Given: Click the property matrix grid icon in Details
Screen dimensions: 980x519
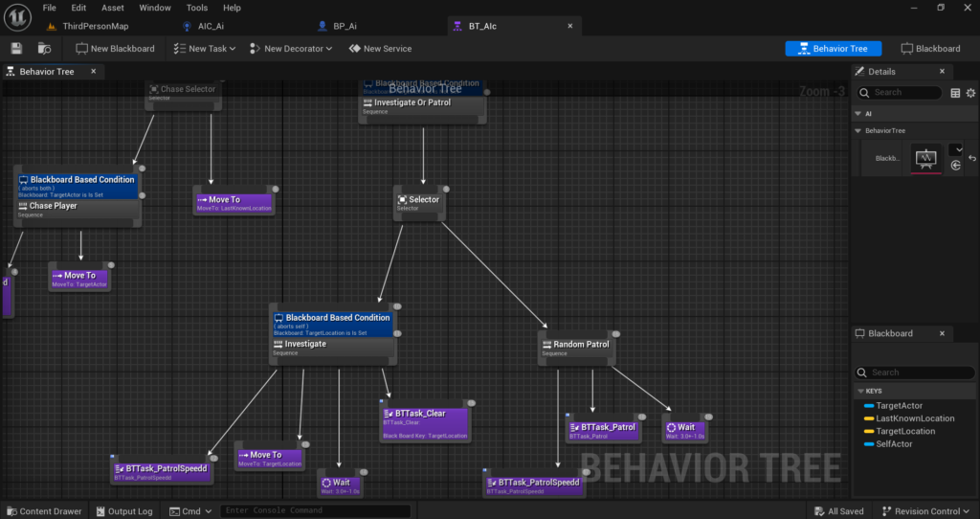Looking at the screenshot, I should click(x=955, y=93).
